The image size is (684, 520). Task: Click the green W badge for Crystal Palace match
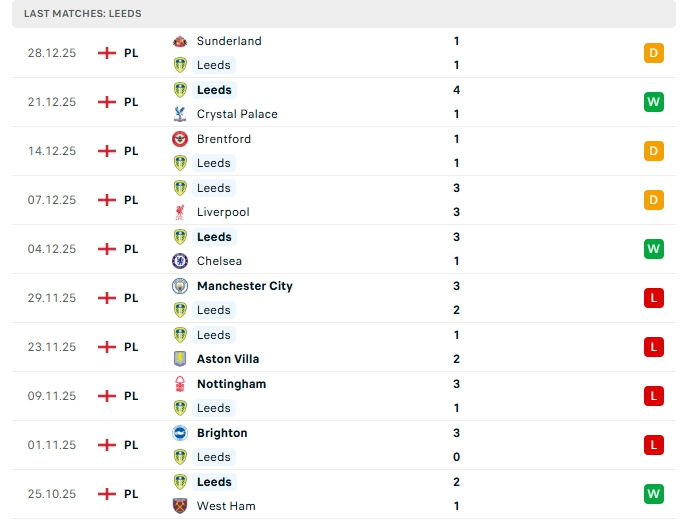(654, 102)
